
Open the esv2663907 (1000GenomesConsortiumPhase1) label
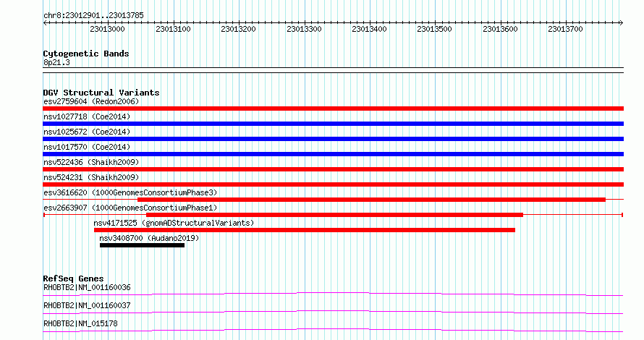pyautogui.click(x=130, y=208)
